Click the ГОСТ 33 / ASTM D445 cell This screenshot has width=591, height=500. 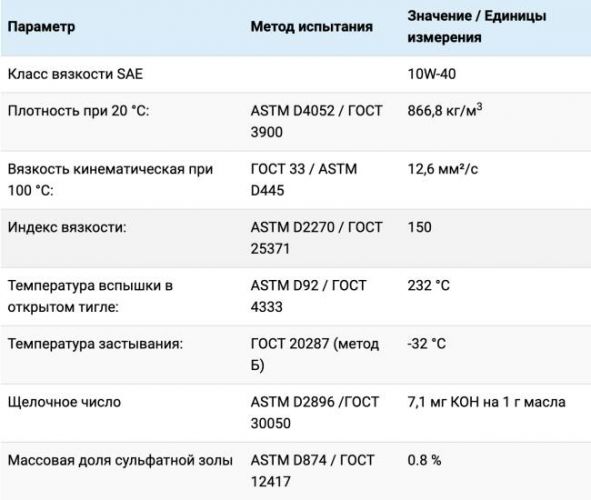304,180
